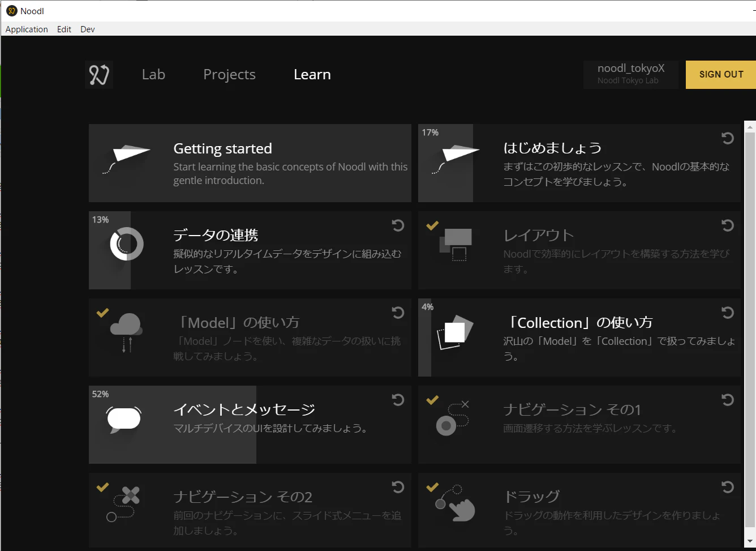The width and height of the screenshot is (756, 551).
Task: Open the Edit menu
Action: coord(64,29)
